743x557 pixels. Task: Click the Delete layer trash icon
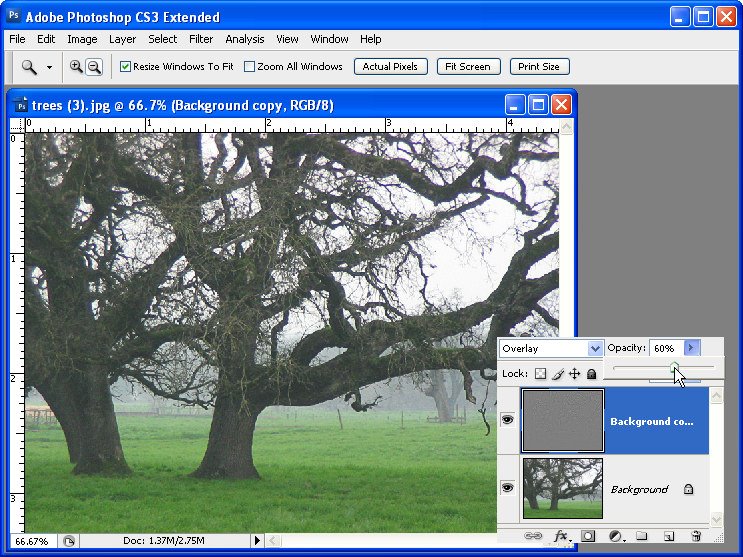[696, 536]
